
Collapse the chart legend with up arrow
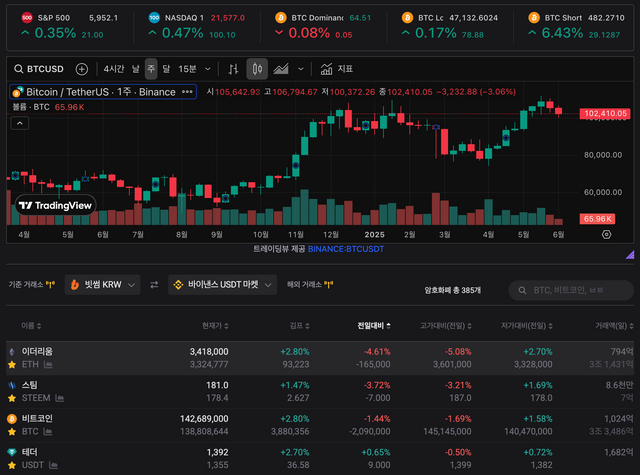pos(20,123)
